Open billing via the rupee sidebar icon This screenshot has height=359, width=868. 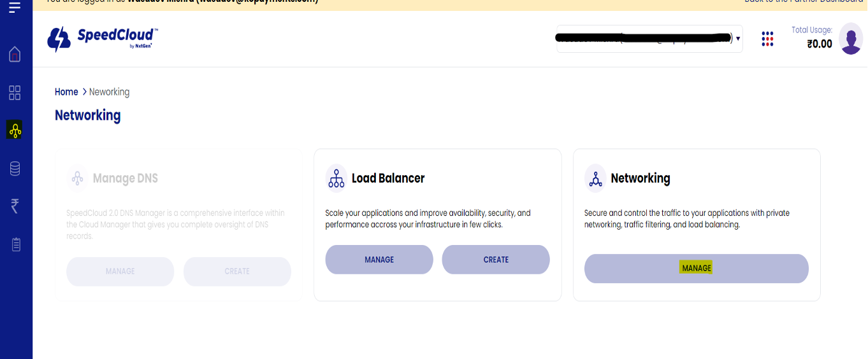15,206
